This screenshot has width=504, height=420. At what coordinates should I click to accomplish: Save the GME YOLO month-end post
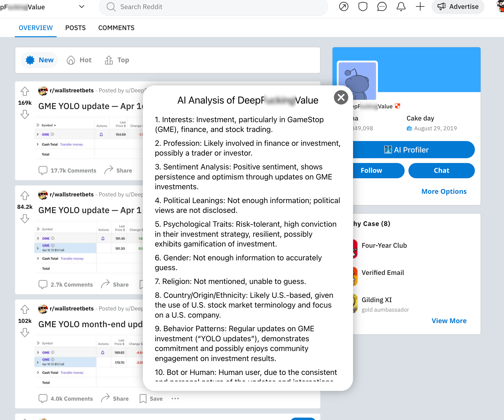pyautogui.click(x=151, y=399)
